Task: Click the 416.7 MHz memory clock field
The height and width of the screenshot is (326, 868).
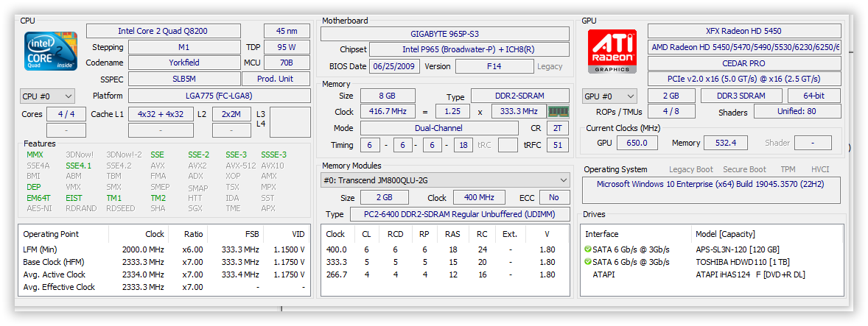Action: click(x=388, y=112)
